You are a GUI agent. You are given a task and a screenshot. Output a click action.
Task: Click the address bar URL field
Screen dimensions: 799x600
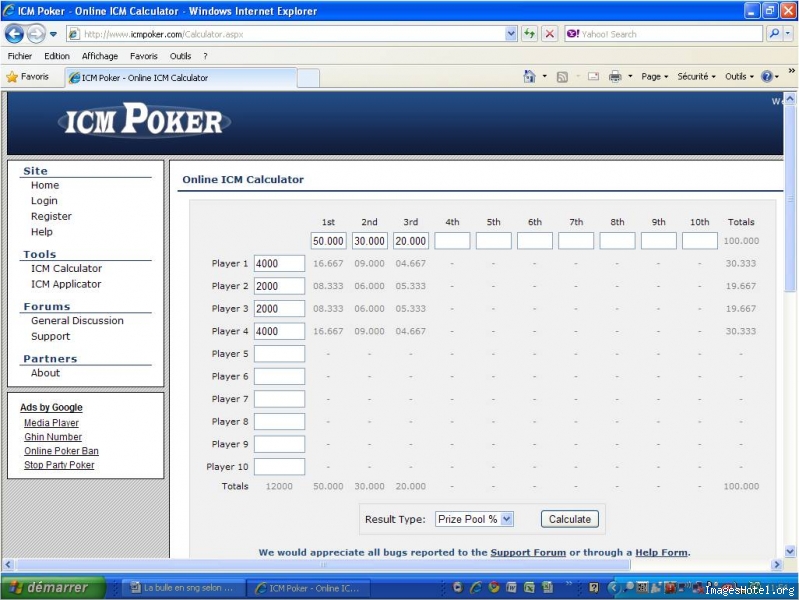click(x=293, y=34)
